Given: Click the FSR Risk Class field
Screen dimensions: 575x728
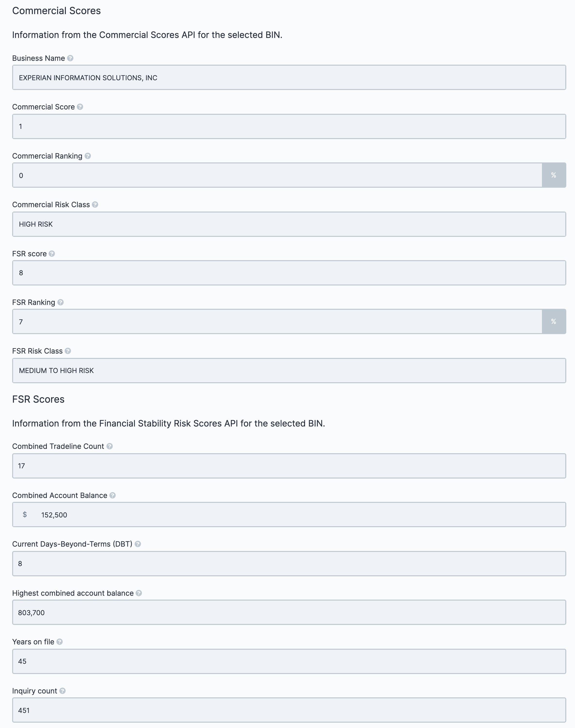Looking at the screenshot, I should tap(289, 371).
